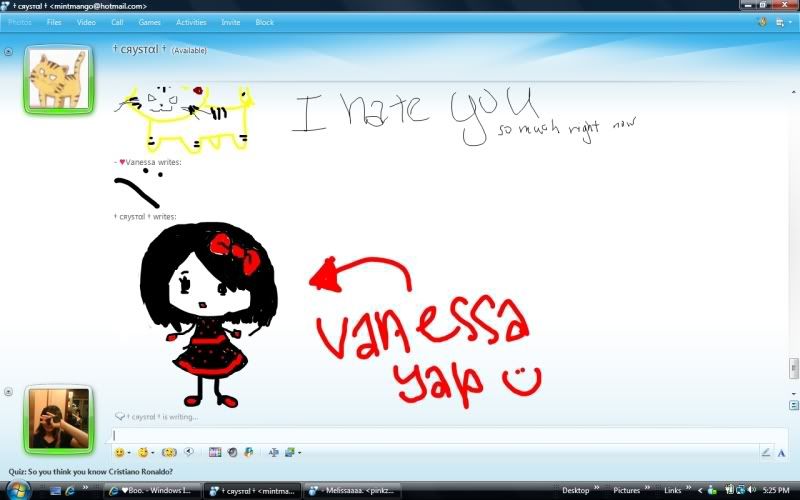
Task: Select the Block menu item
Action: pos(264,22)
